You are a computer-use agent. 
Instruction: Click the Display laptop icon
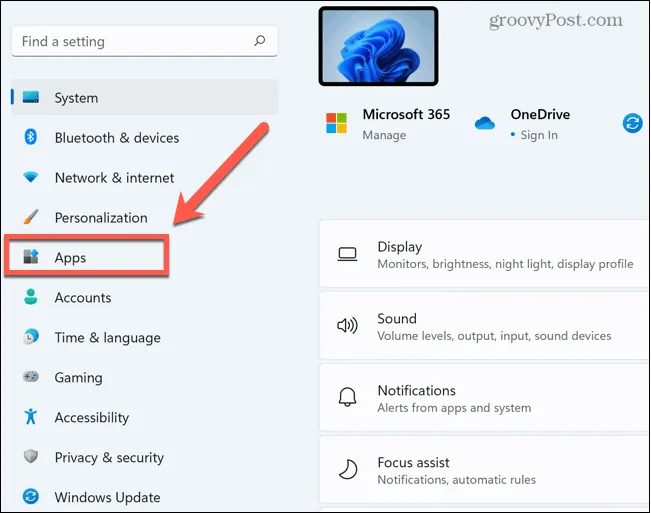347,254
